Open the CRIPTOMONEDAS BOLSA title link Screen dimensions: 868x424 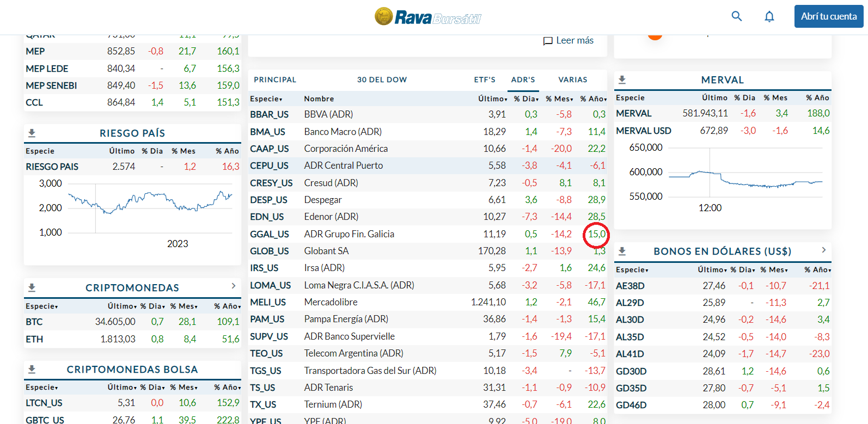point(132,369)
